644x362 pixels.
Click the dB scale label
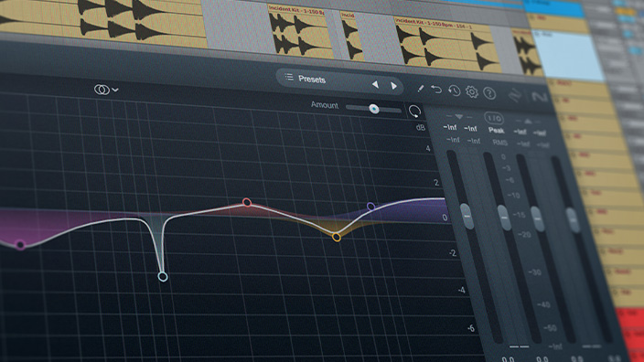click(x=420, y=127)
